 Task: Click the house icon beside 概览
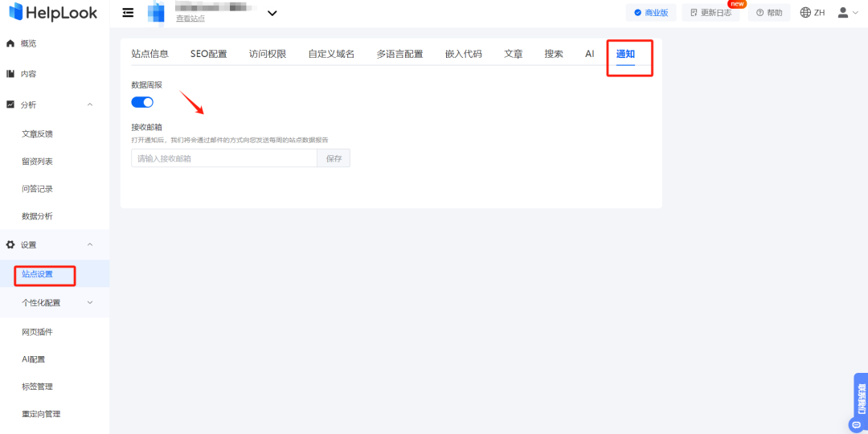click(10, 43)
